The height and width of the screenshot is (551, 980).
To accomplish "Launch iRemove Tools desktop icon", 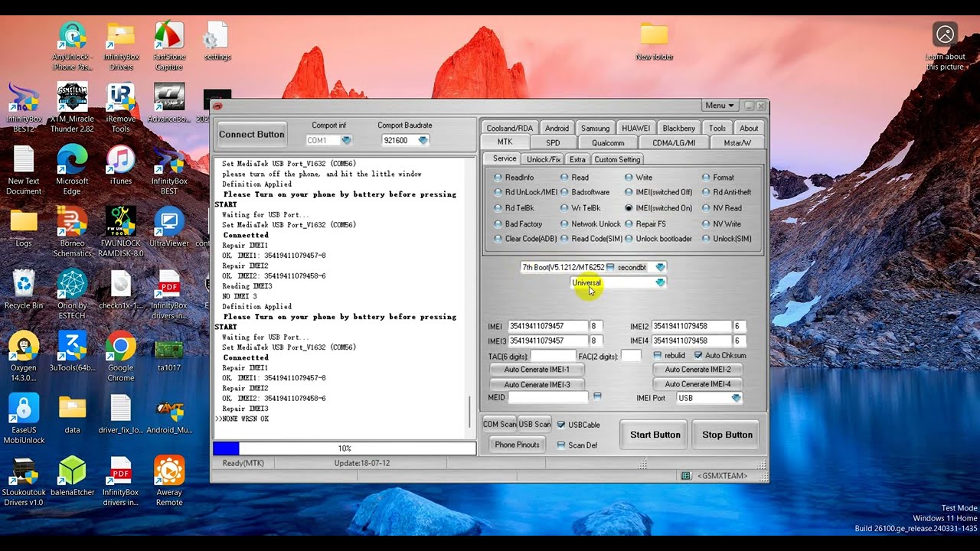I will tap(121, 107).
